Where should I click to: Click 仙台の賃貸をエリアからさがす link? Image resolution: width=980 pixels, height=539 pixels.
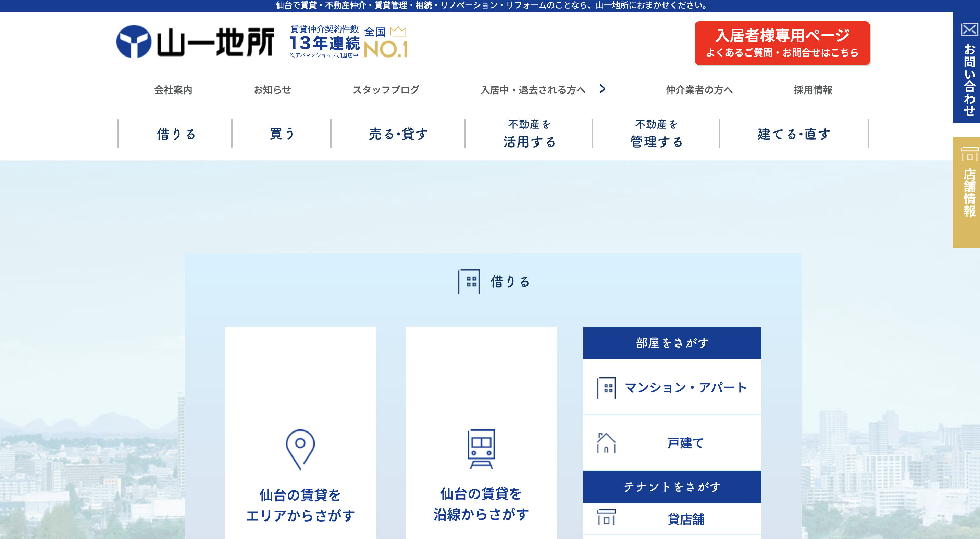coord(300,505)
